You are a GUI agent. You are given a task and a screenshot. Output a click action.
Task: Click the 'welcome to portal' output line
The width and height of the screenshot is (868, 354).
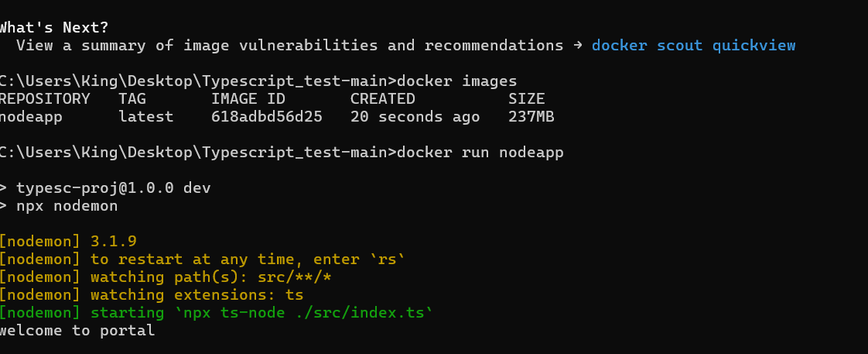(77, 332)
